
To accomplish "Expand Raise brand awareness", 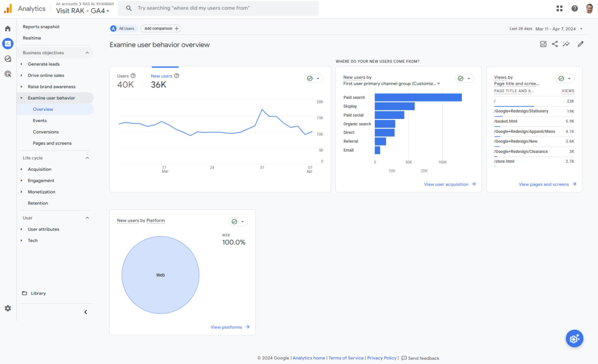I will 22,87.
